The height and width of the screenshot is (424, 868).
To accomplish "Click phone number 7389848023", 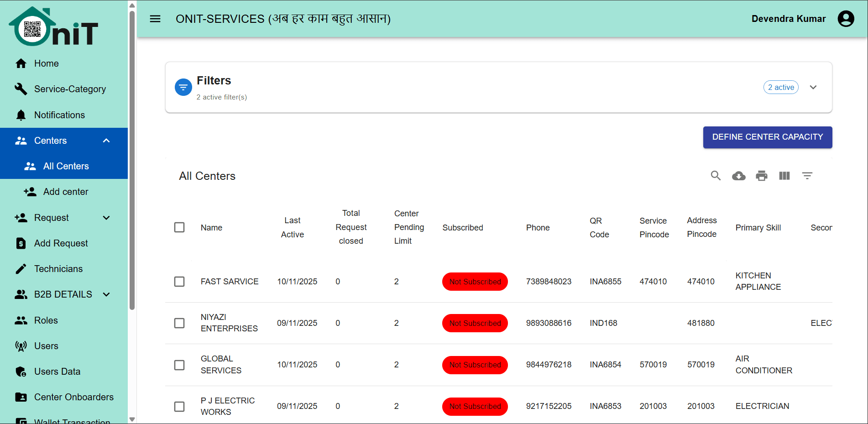I will coord(549,282).
